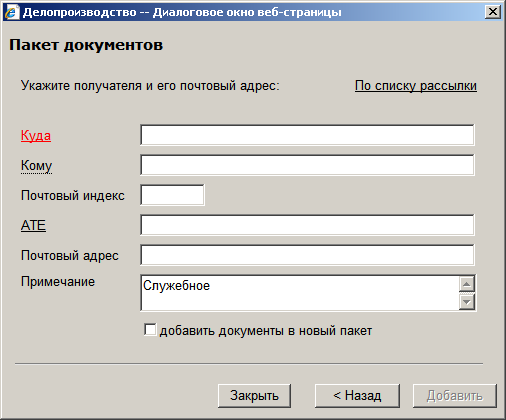This screenshot has height=420, width=506.
Task: Click the Закрыть button
Action: coord(254,396)
